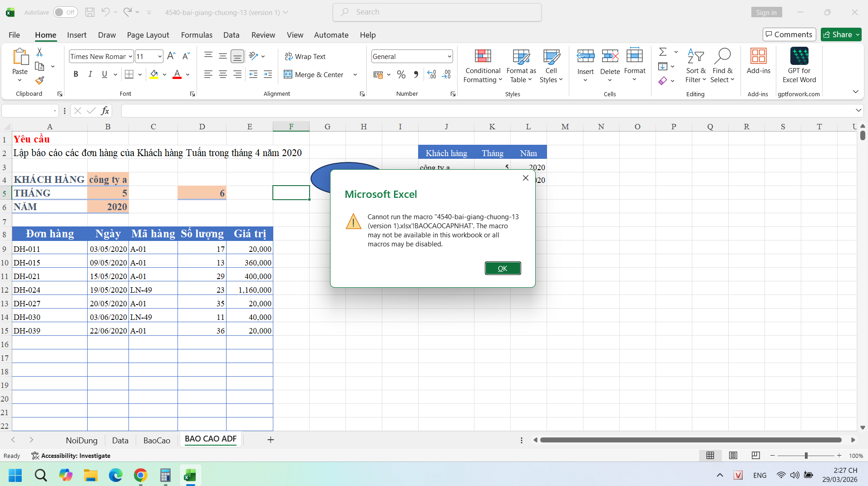Toggle Bold formatting
This screenshot has width=868, height=486.
76,74
